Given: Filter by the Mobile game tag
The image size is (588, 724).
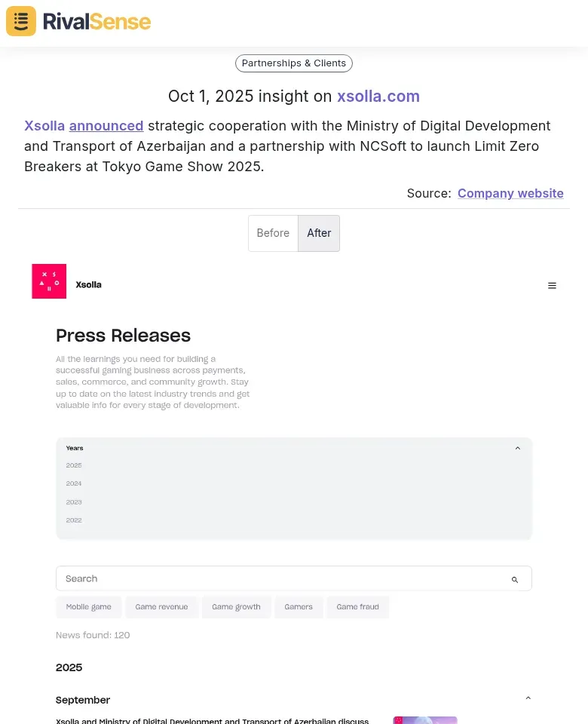Looking at the screenshot, I should tap(88, 606).
